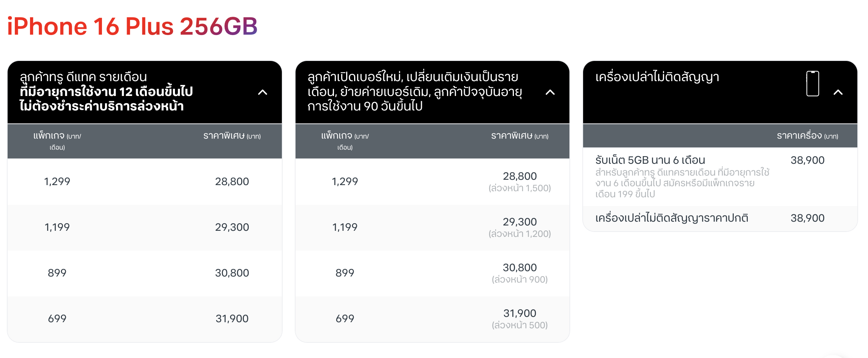Collapse the True Dtac monthly customers panel chevron
Image resolution: width=868 pixels, height=358 pixels.
coord(262,92)
